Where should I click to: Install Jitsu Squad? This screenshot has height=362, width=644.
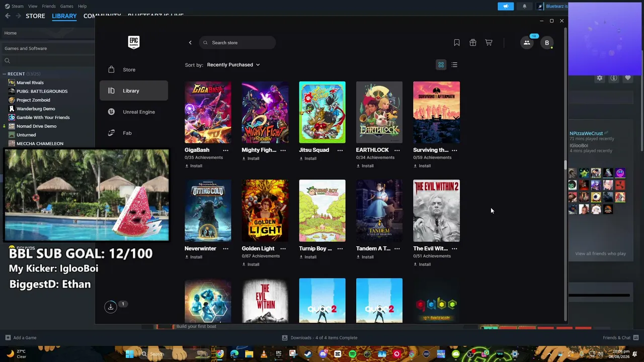(x=308, y=158)
